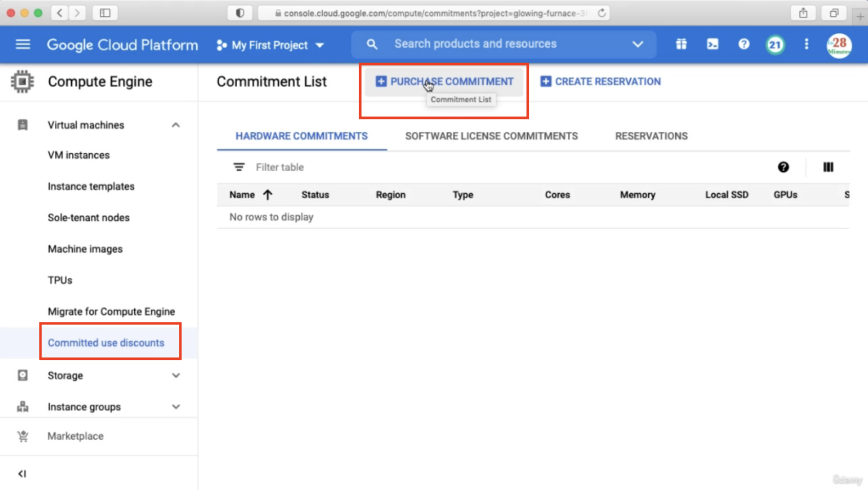Go back in Safari browser
The height and width of the screenshot is (491, 868).
click(x=59, y=13)
